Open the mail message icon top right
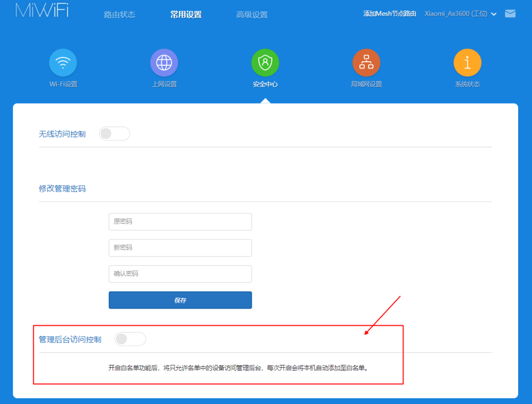The height and width of the screenshot is (404, 532). tap(510, 13)
